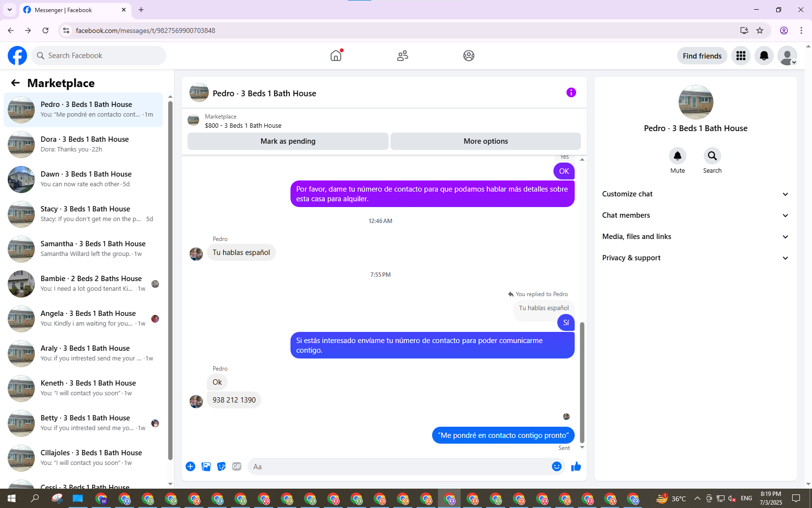812x508 pixels.
Task: Open the account profile picture menu
Action: [x=787, y=56]
